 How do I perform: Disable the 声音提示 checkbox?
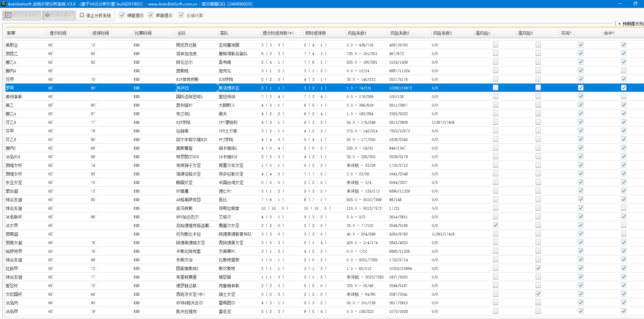[x=151, y=15]
